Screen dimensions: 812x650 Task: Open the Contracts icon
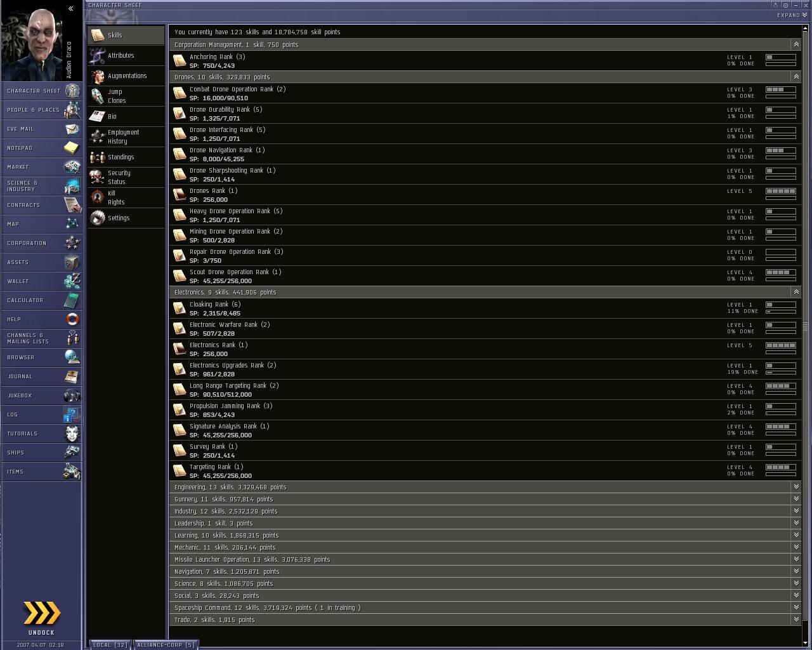pos(72,205)
